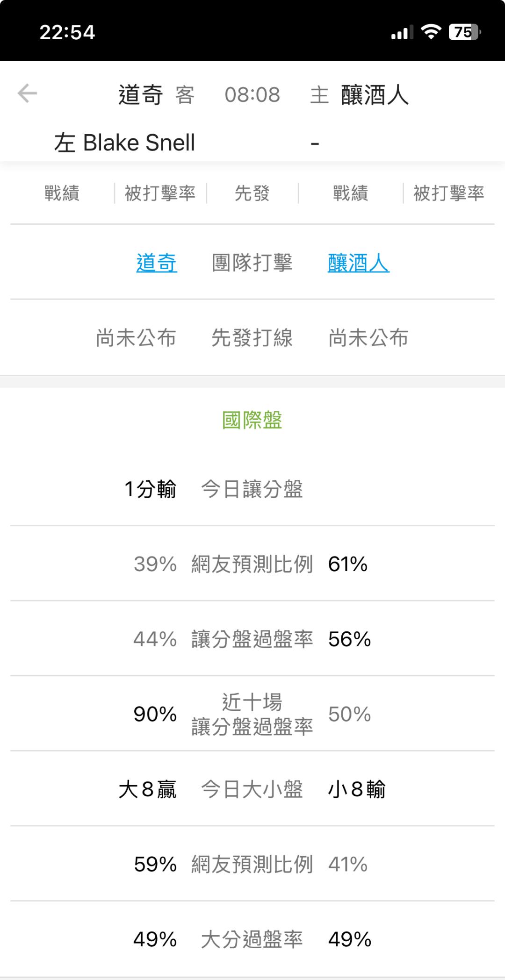The image size is (505, 980).
Task: Choose the 小8輸 under option
Action: pyautogui.click(x=357, y=790)
